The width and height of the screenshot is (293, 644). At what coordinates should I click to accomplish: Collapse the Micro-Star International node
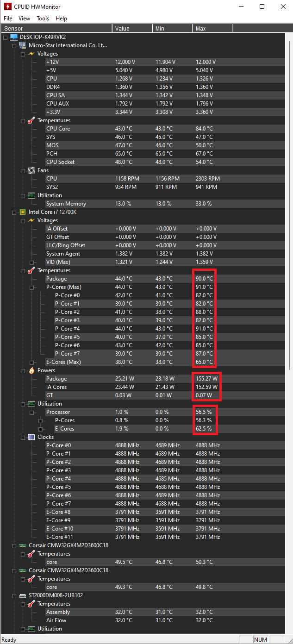[x=14, y=45]
